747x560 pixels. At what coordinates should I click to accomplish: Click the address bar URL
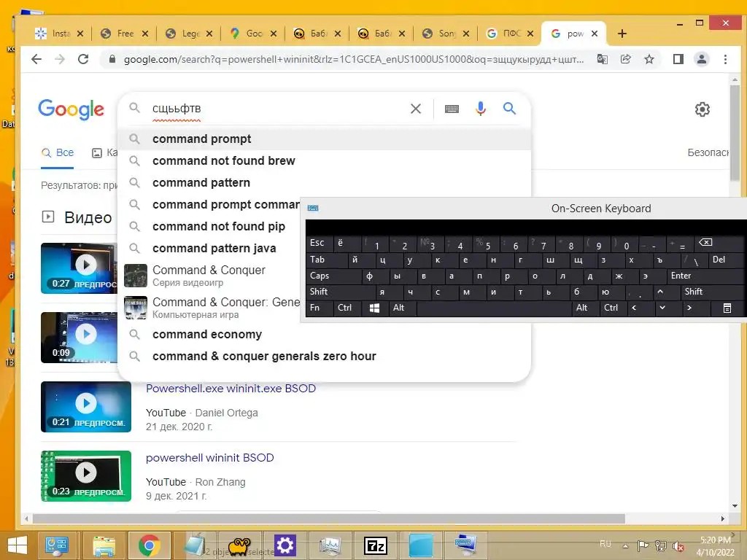tap(354, 60)
